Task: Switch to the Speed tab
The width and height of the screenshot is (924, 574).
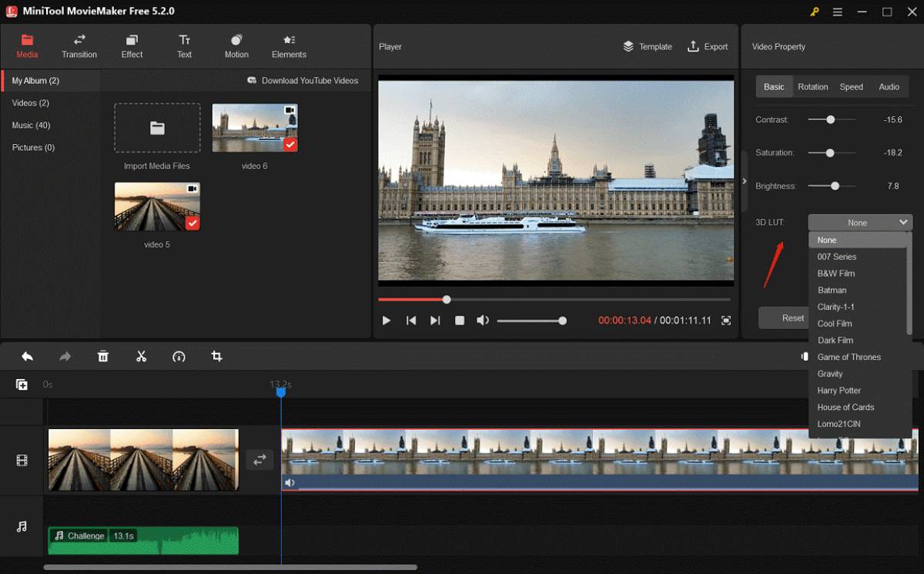Action: click(851, 87)
